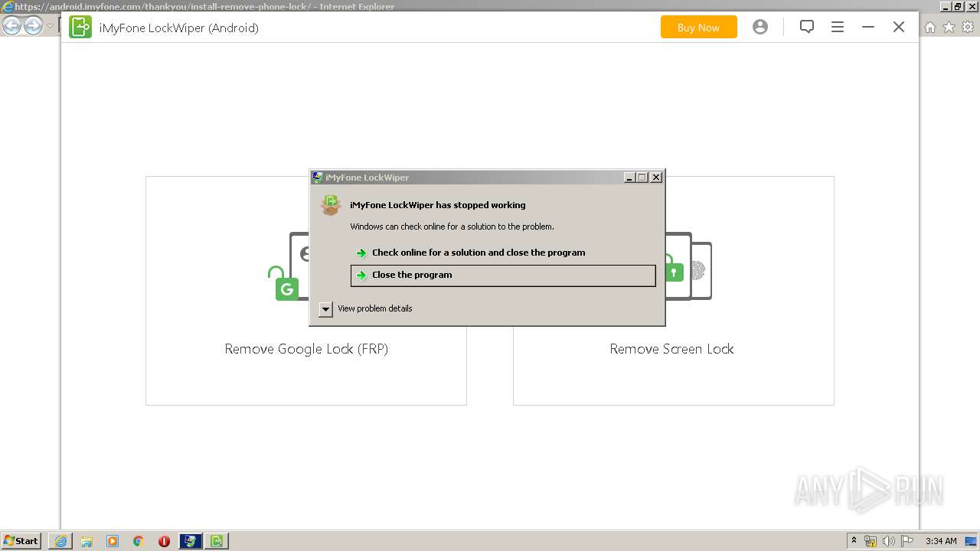The width and height of the screenshot is (980, 551).
Task: Click the Google lock G icon
Action: click(286, 289)
